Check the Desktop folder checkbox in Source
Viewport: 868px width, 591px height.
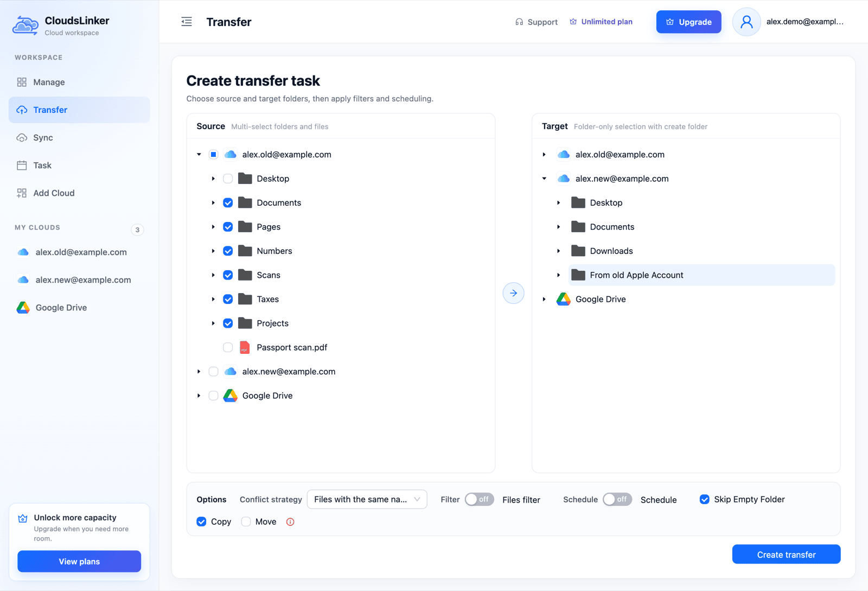[228, 179]
